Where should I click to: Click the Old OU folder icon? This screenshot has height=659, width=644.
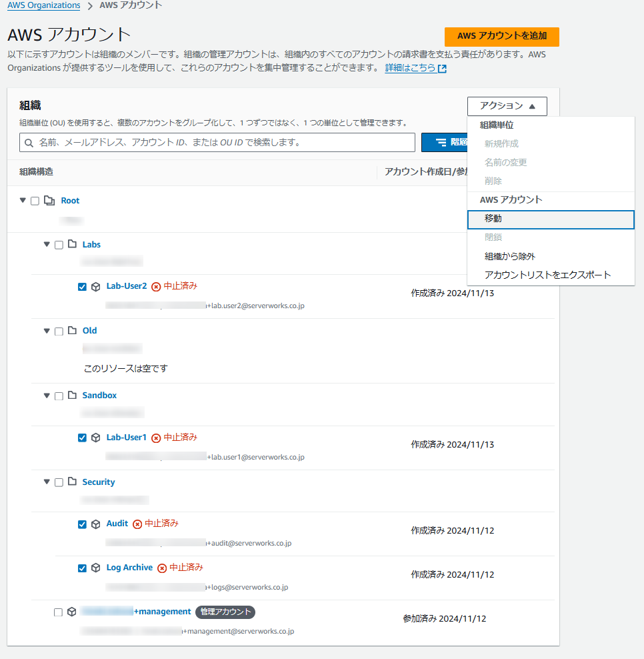[x=72, y=330]
